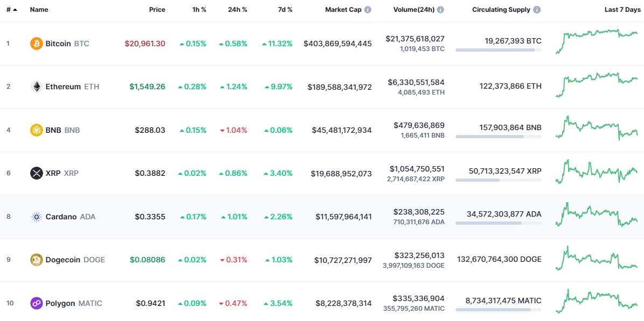The height and width of the screenshot is (321, 644).
Task: Click Cardano's circulating supply progress bar
Action: click(498, 223)
